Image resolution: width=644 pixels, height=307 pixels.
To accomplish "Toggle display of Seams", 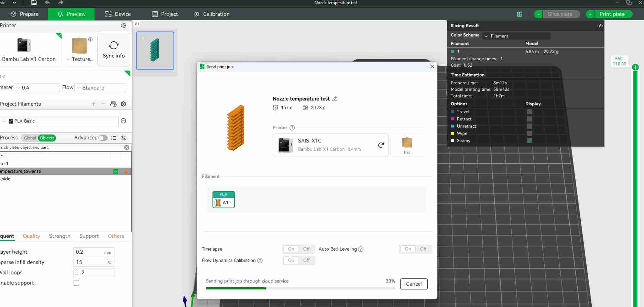I will 530,141.
